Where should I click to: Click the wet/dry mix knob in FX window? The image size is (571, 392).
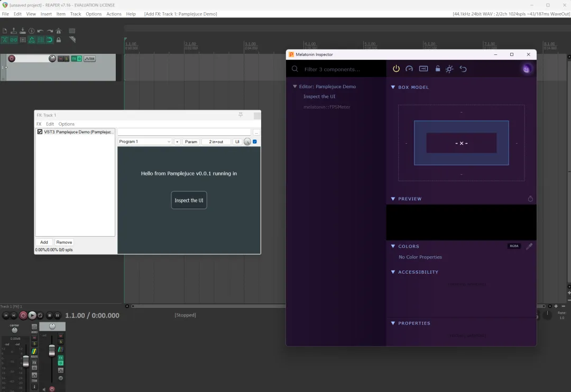point(247,142)
